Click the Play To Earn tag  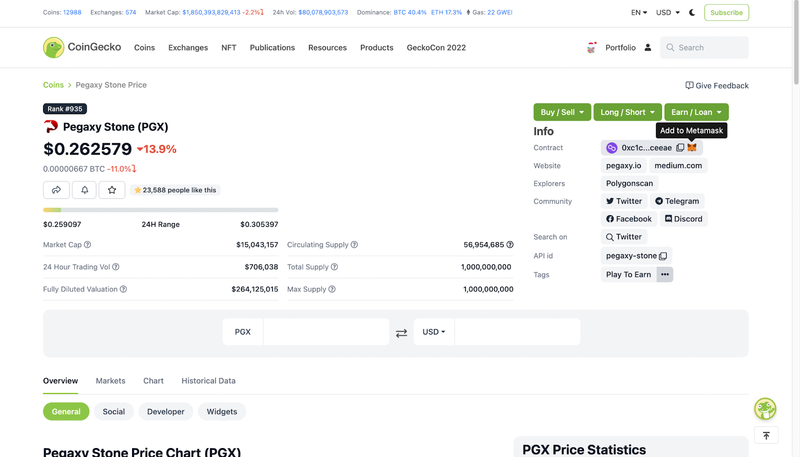pyautogui.click(x=629, y=274)
